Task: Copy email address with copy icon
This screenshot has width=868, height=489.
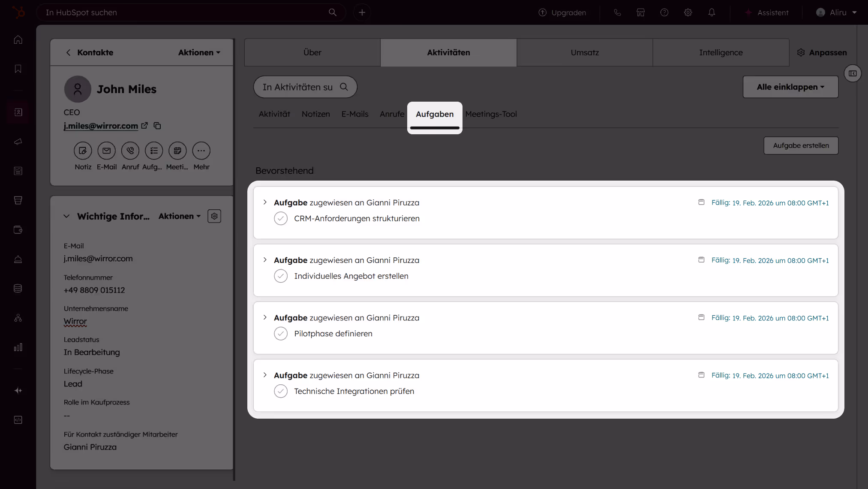Action: click(x=157, y=126)
